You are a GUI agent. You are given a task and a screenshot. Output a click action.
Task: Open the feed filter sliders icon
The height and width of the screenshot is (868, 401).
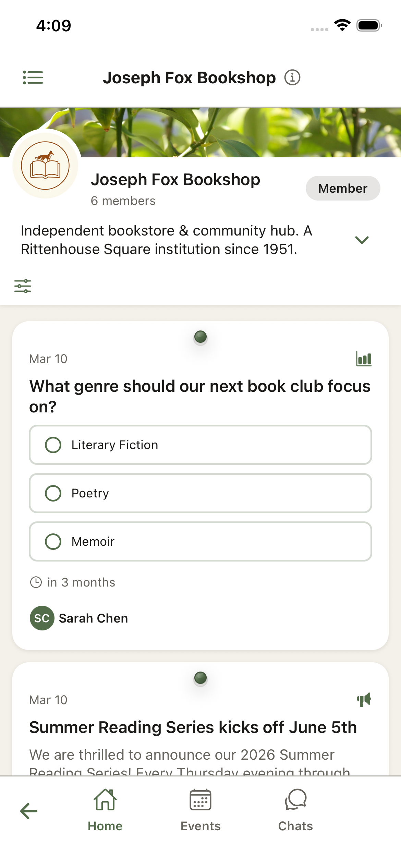click(x=23, y=286)
